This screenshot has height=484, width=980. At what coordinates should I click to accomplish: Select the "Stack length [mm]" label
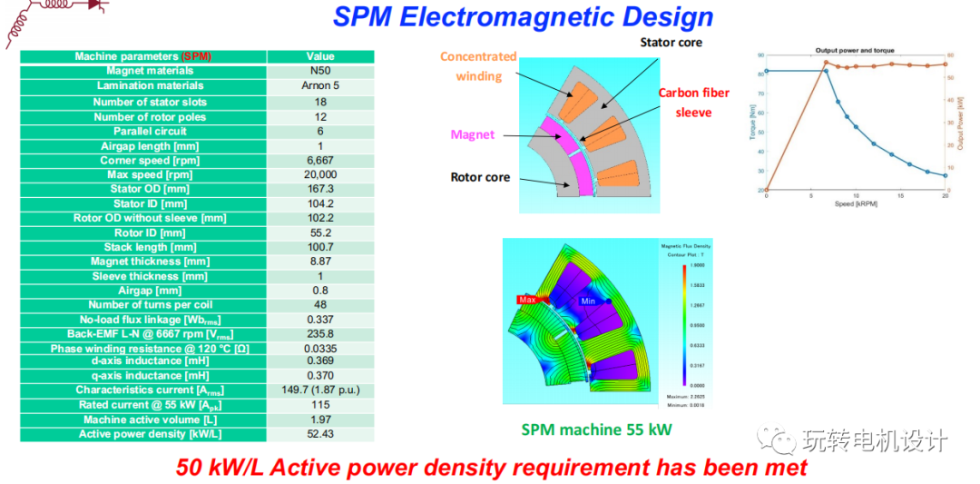[150, 247]
